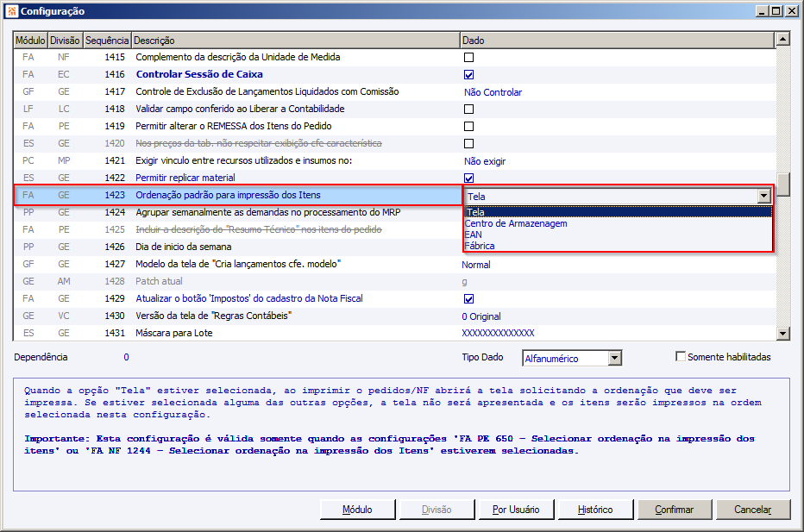Sort by Divisão column header
804x532 pixels.
(65, 40)
